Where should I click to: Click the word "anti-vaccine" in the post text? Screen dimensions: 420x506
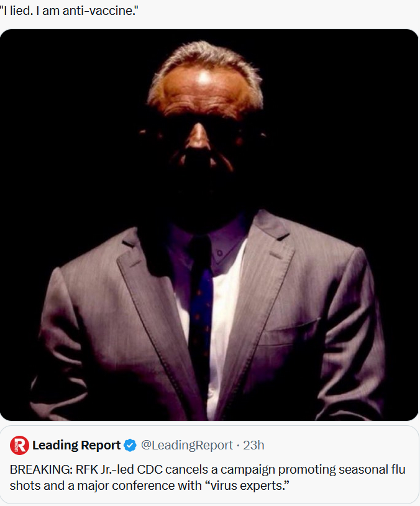[98, 11]
